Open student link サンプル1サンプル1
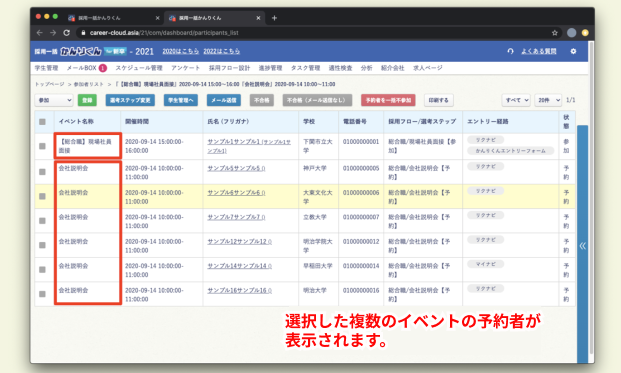The height and width of the screenshot is (373, 621). pos(249,146)
